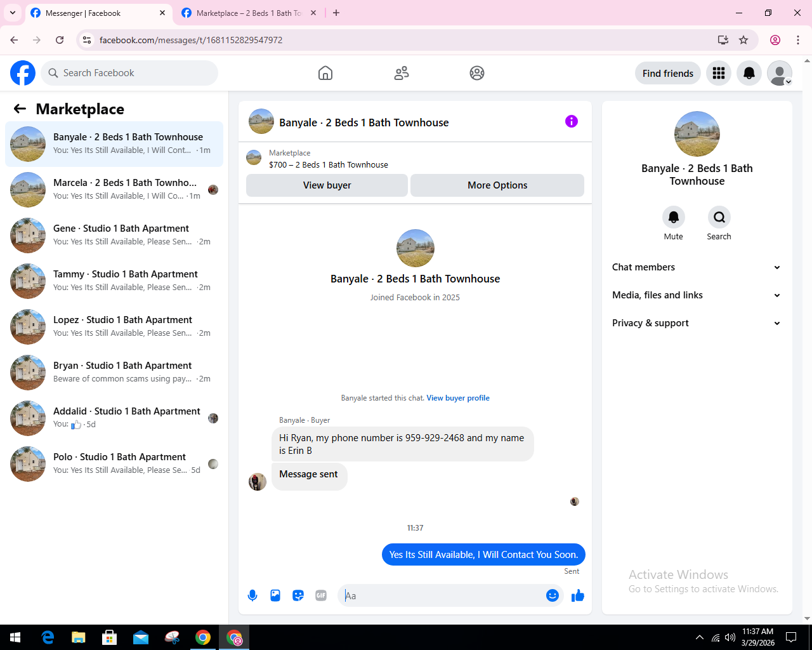Open the Facebook home logo
Viewport: 812px width, 650px height.
click(23, 73)
